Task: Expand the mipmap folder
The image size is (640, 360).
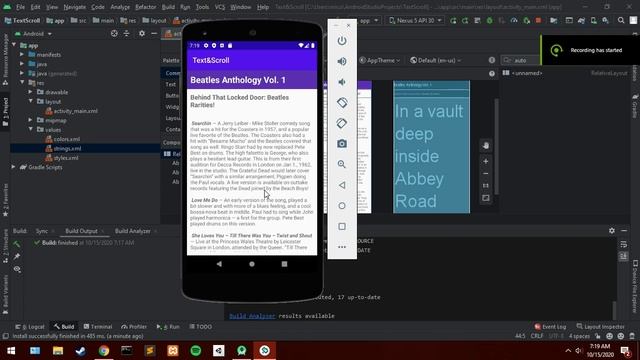Action: point(31,120)
